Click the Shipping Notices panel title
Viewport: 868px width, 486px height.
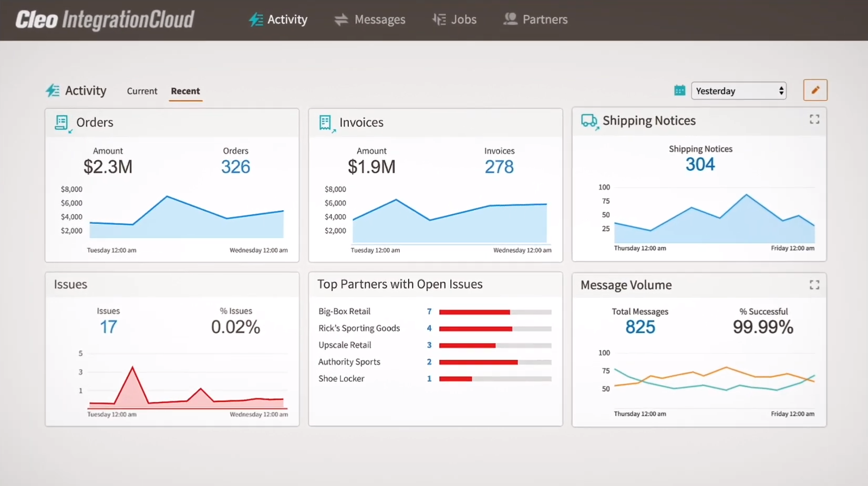[x=649, y=121]
